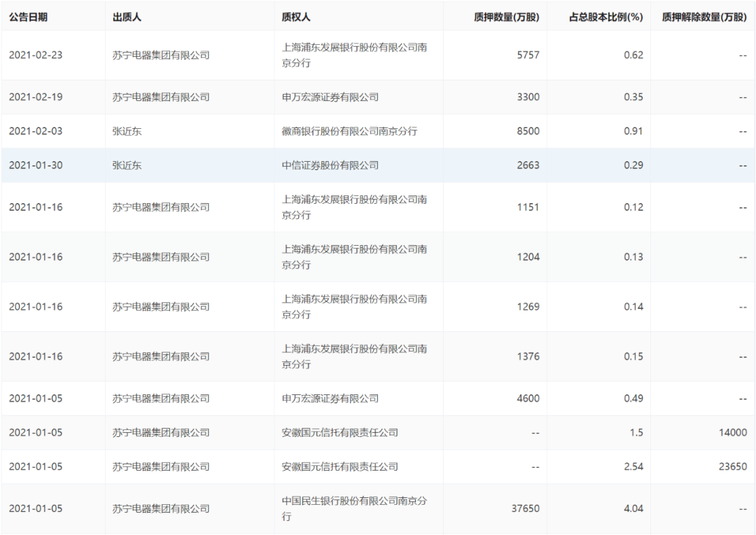Click 张近东 in the highlighted 2021-01-30 row
Image resolution: width=756 pixels, height=535 pixels.
click(x=127, y=166)
